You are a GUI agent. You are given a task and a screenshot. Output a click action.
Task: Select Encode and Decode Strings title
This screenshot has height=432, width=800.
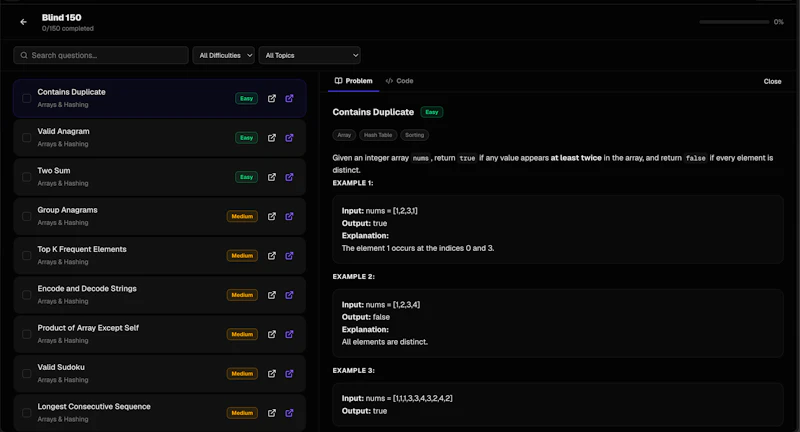(87, 288)
